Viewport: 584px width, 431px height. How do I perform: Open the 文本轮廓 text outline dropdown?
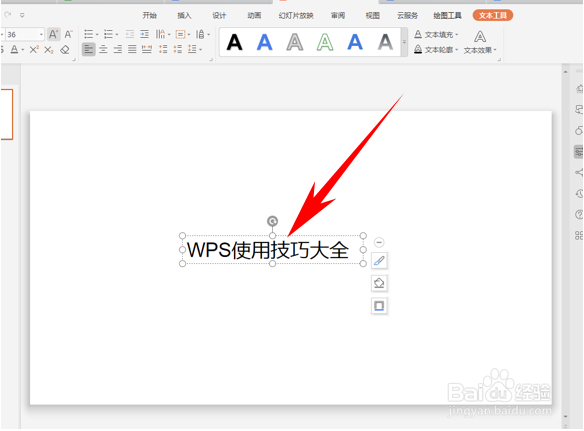436,50
